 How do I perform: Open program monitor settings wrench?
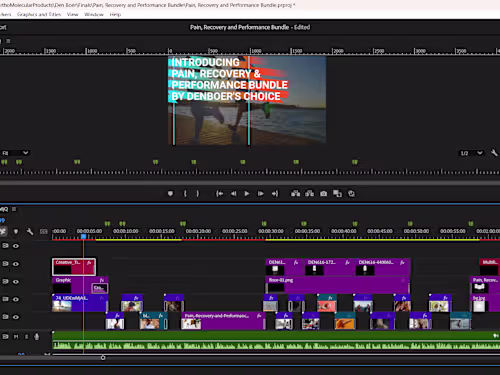click(x=494, y=153)
